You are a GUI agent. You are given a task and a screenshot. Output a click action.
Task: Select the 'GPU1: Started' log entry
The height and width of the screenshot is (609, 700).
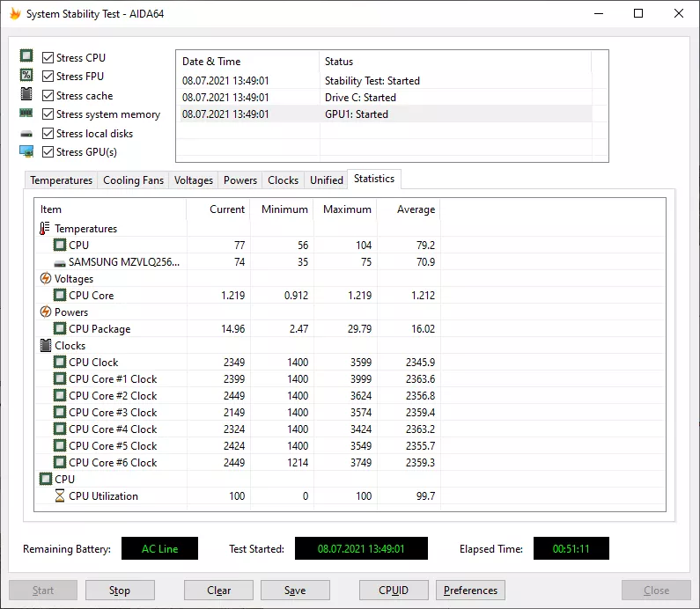point(384,114)
